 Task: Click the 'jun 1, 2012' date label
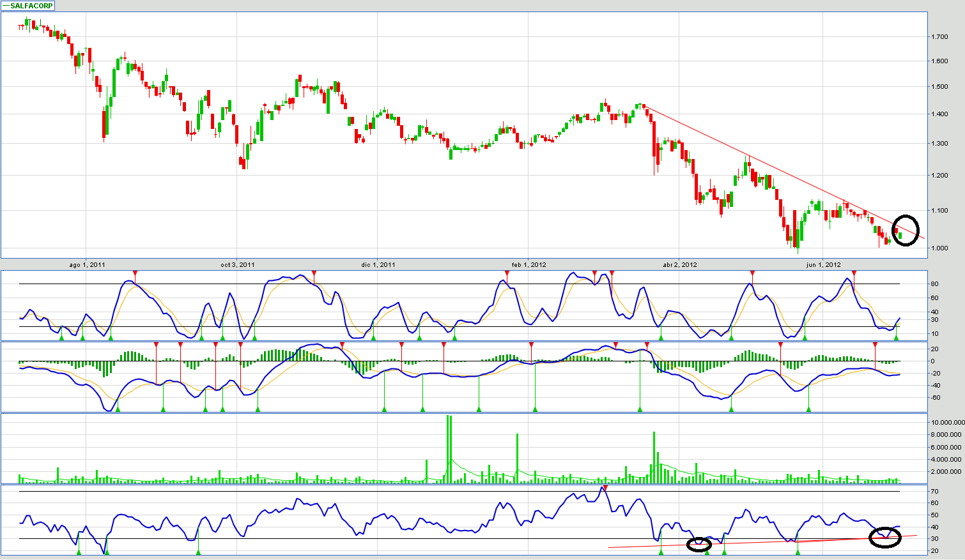(822, 264)
